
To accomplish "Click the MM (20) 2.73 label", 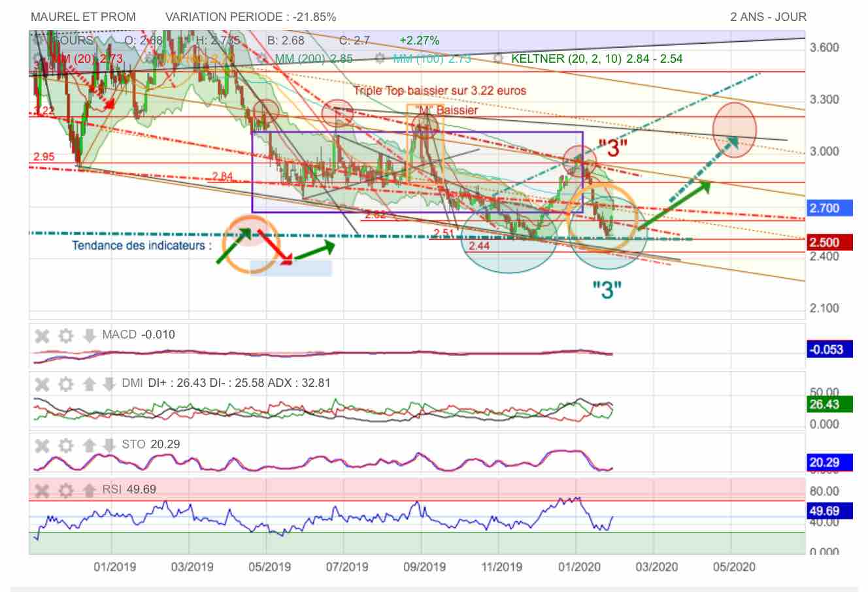I will (x=86, y=59).
